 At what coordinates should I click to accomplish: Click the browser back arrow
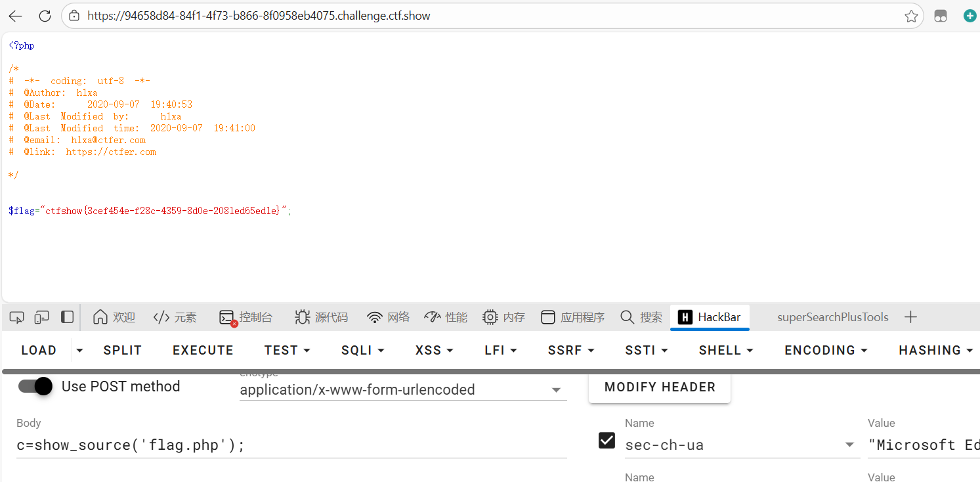pyautogui.click(x=15, y=16)
